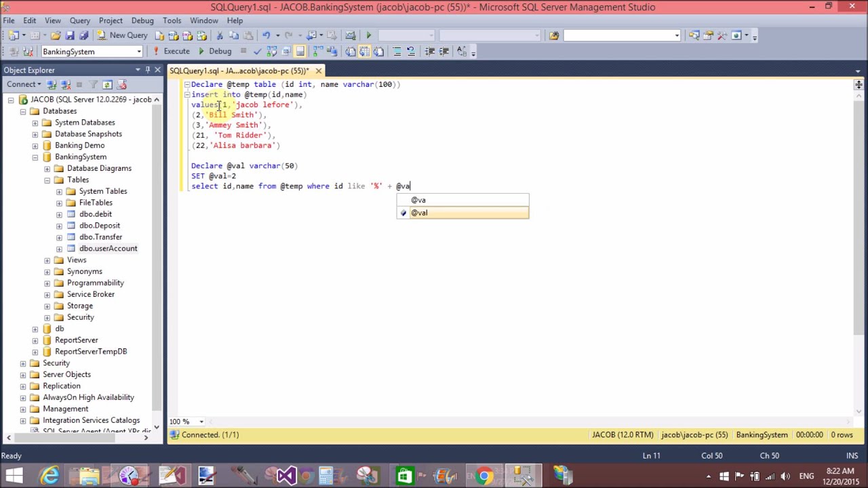The height and width of the screenshot is (488, 868).
Task: Choose @val from the IntelliSense list
Action: click(x=462, y=213)
